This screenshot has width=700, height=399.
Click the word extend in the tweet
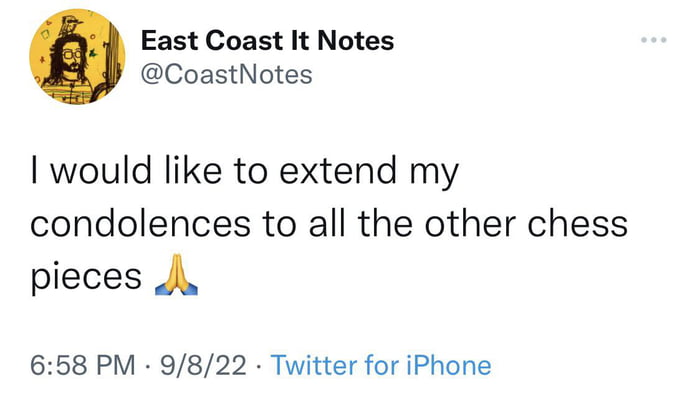(x=338, y=170)
